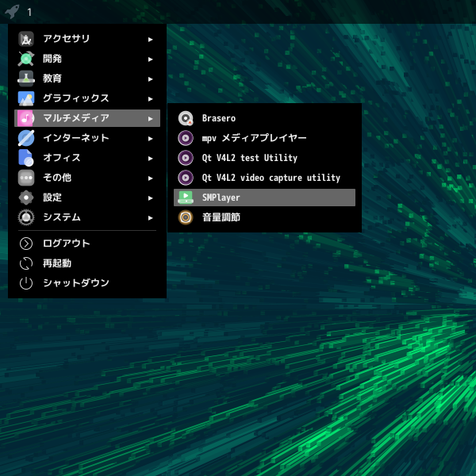Expand the アクセサリ submenu arrow
This screenshot has height=476, width=476.
(x=151, y=39)
